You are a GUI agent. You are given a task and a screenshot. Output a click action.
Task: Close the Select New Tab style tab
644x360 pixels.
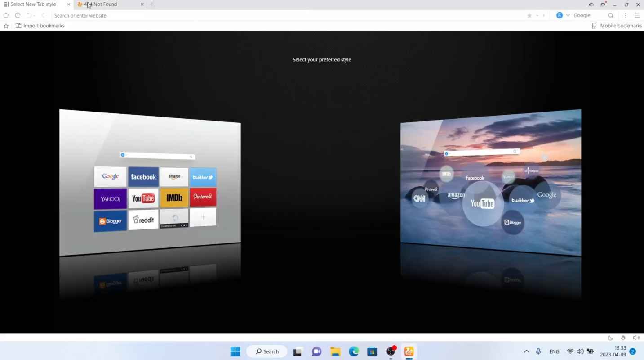69,4
